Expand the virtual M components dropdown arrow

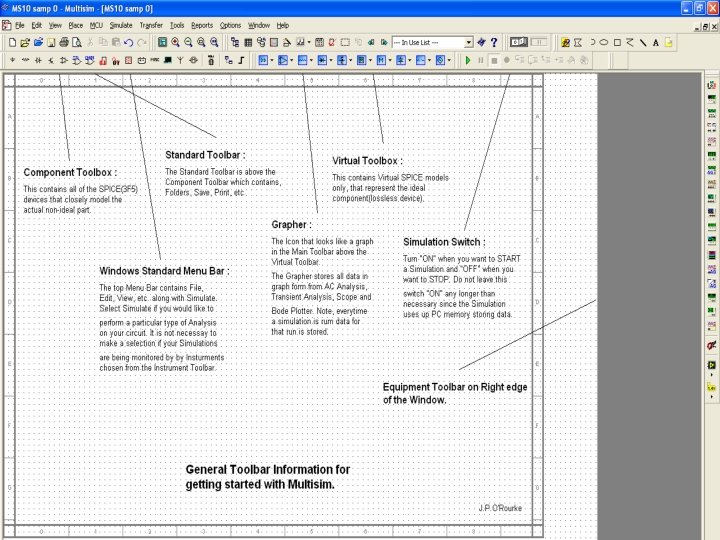click(390, 60)
